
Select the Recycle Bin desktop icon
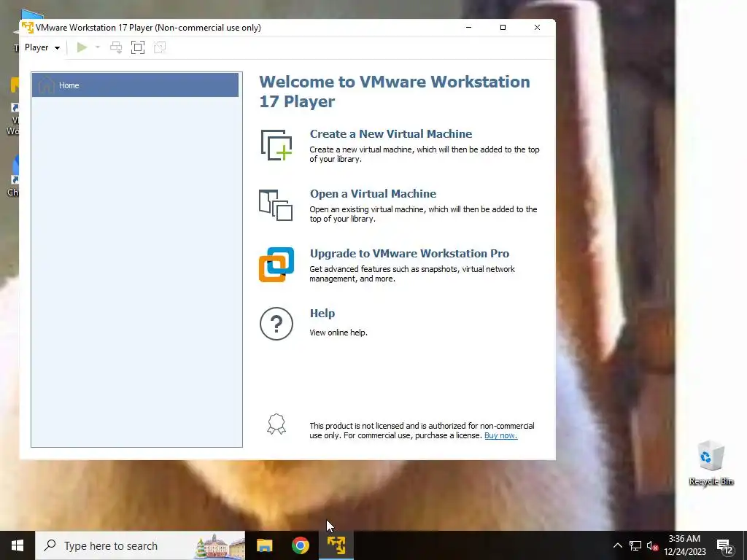(x=711, y=463)
